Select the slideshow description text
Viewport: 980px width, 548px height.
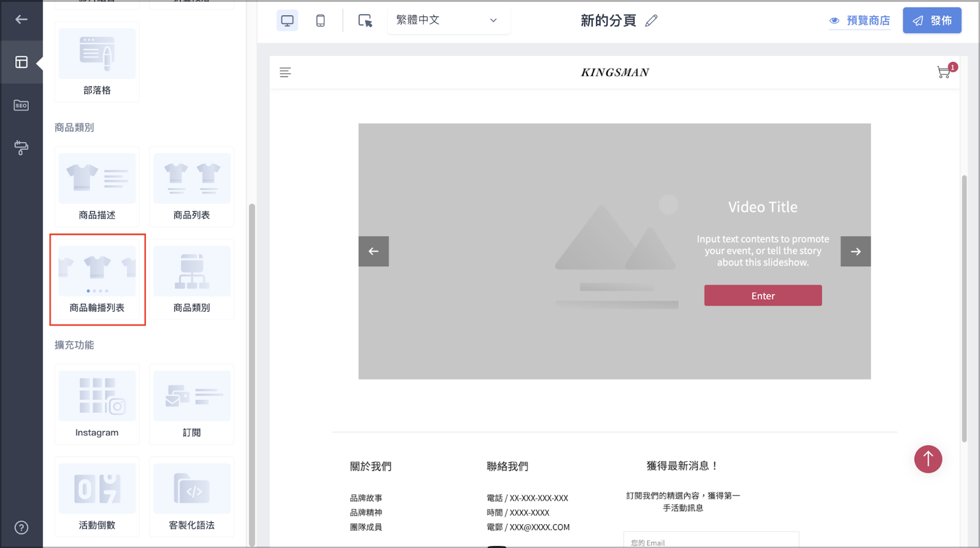[763, 251]
